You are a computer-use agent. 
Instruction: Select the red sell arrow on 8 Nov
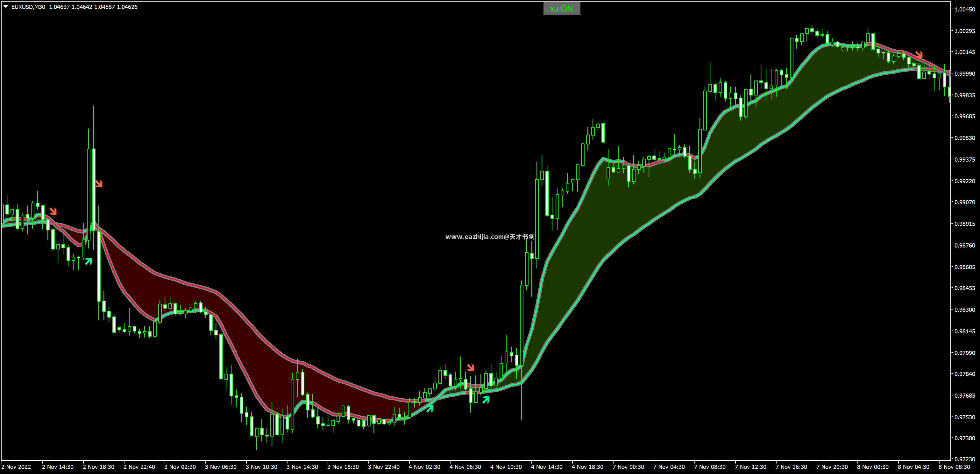[919, 55]
